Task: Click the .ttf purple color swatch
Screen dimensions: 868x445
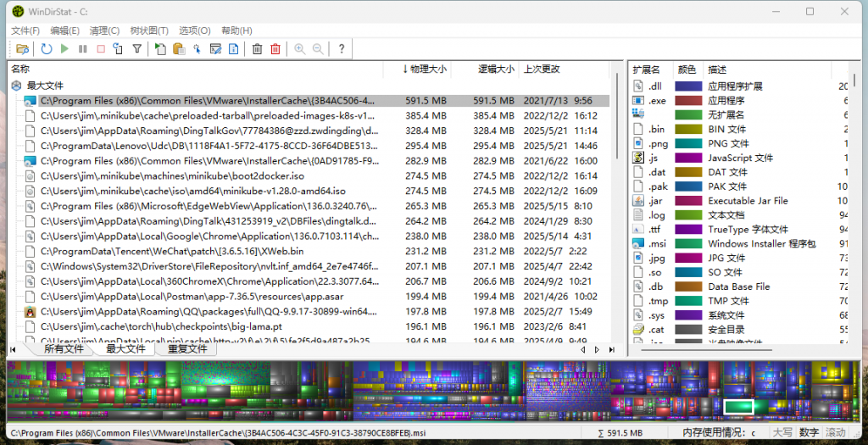Action: [x=688, y=229]
